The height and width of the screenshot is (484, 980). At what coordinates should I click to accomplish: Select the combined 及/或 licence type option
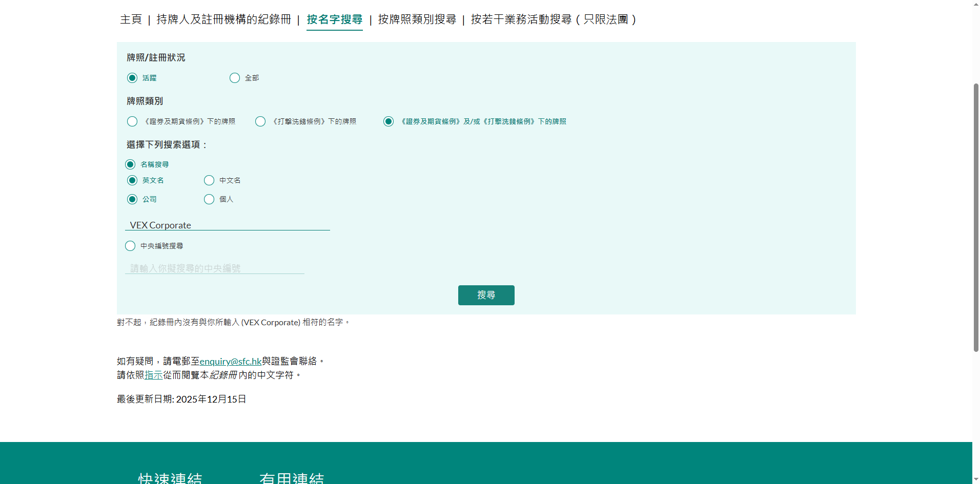point(389,121)
